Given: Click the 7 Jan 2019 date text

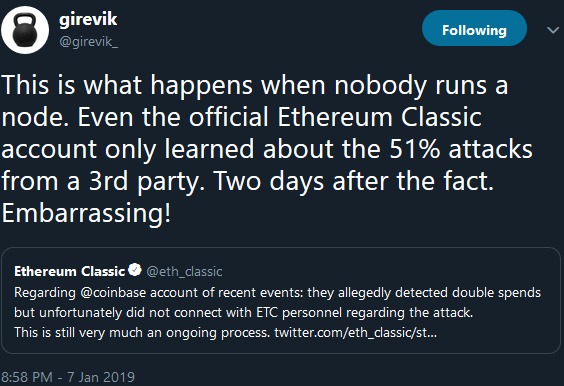Looking at the screenshot, I should point(101,377).
